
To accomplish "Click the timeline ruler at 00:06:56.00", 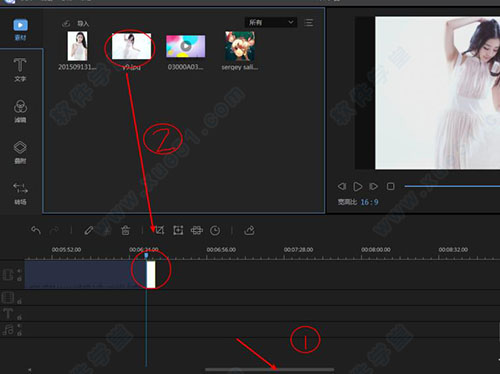I will pos(221,250).
